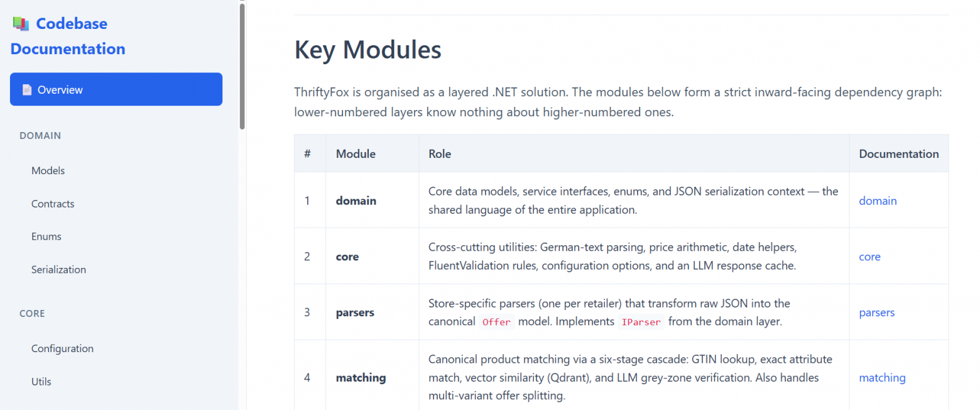Open the Models page in sidebar
The image size is (980, 410).
(48, 170)
